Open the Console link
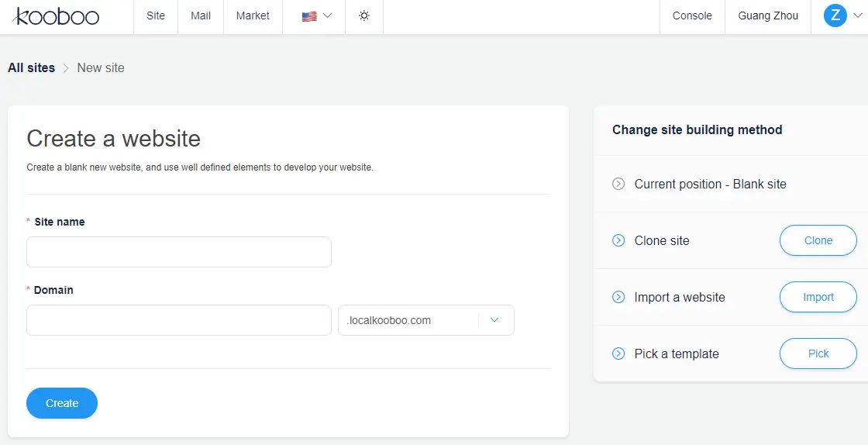Image resolution: width=868 pixels, height=445 pixels. point(692,16)
